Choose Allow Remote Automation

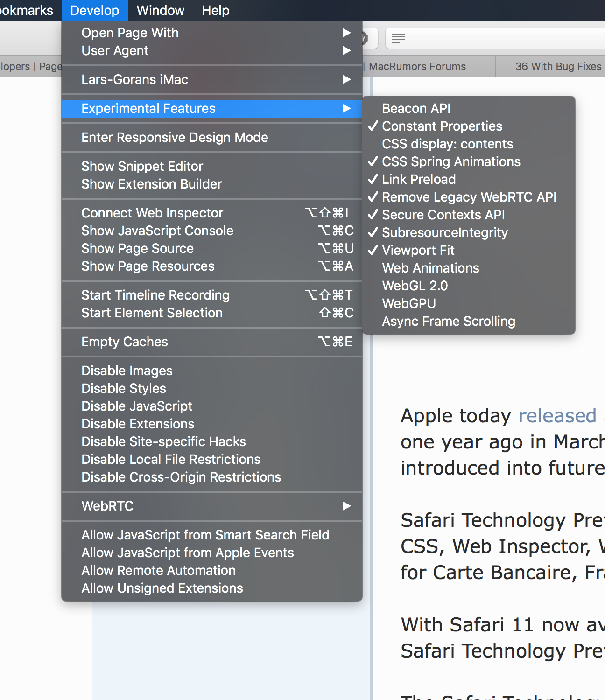pyautogui.click(x=212, y=570)
